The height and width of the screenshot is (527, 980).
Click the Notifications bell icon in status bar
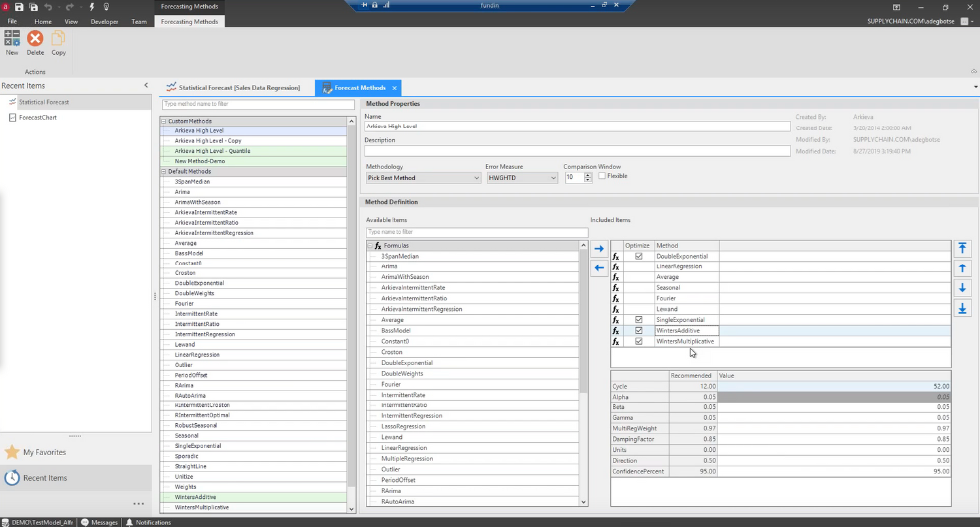coord(129,522)
